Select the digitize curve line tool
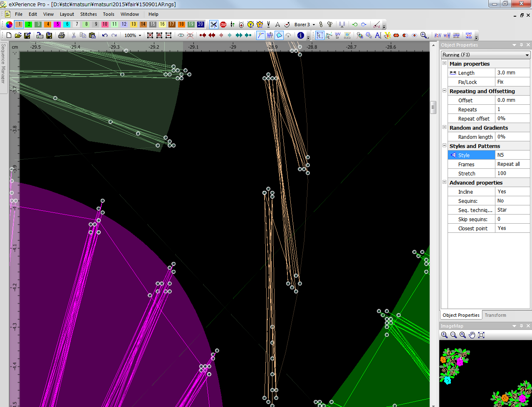The width and height of the screenshot is (532, 407). pos(260,35)
